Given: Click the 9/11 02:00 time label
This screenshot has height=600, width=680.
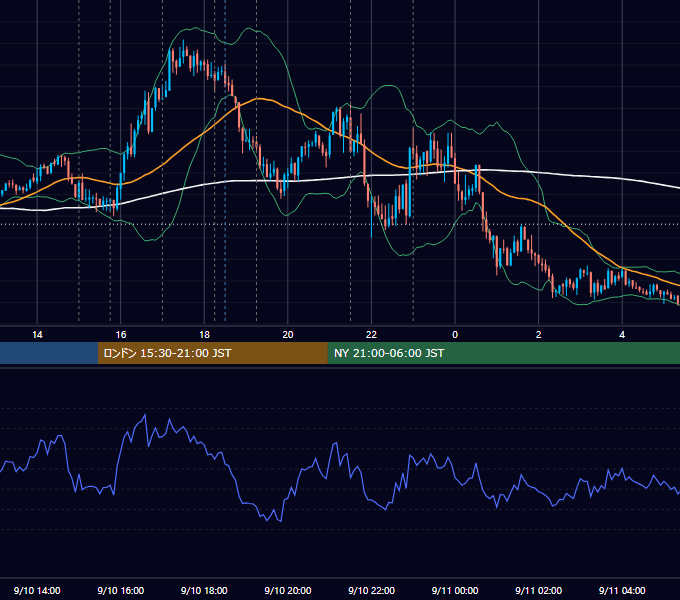Looking at the screenshot, I should point(539,590).
